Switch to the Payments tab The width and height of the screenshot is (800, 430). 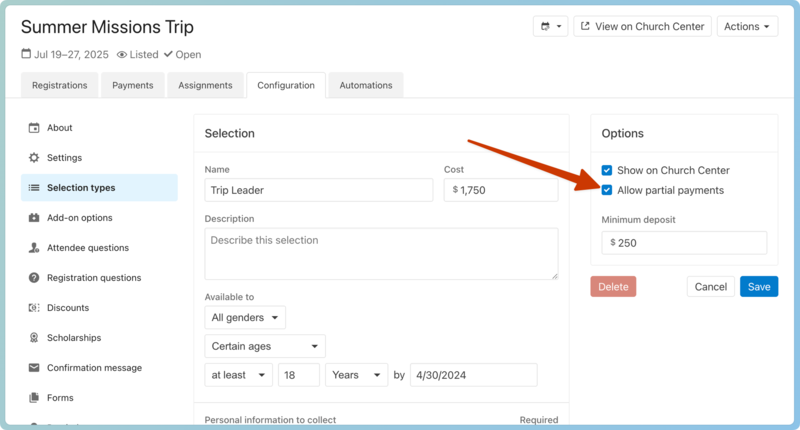point(132,86)
